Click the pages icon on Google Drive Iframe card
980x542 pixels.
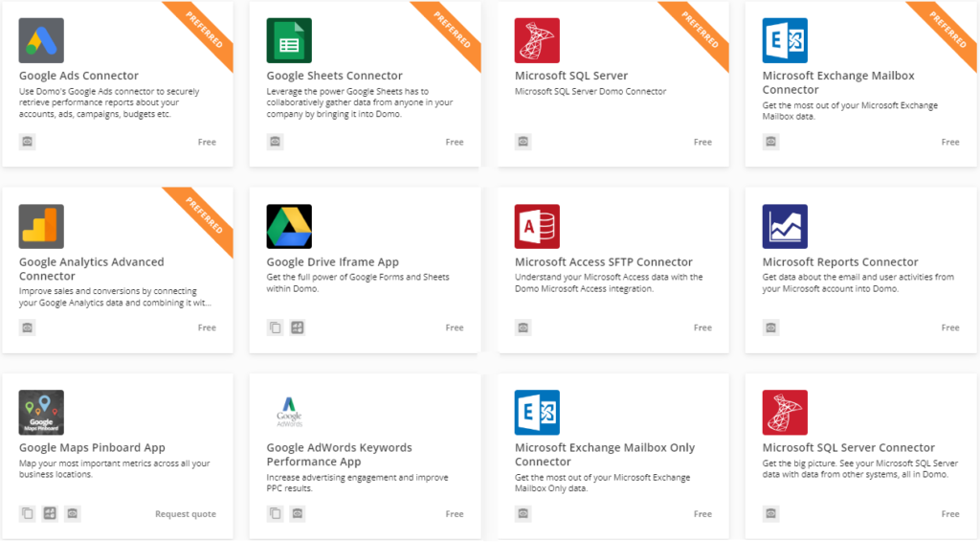pyautogui.click(x=275, y=327)
